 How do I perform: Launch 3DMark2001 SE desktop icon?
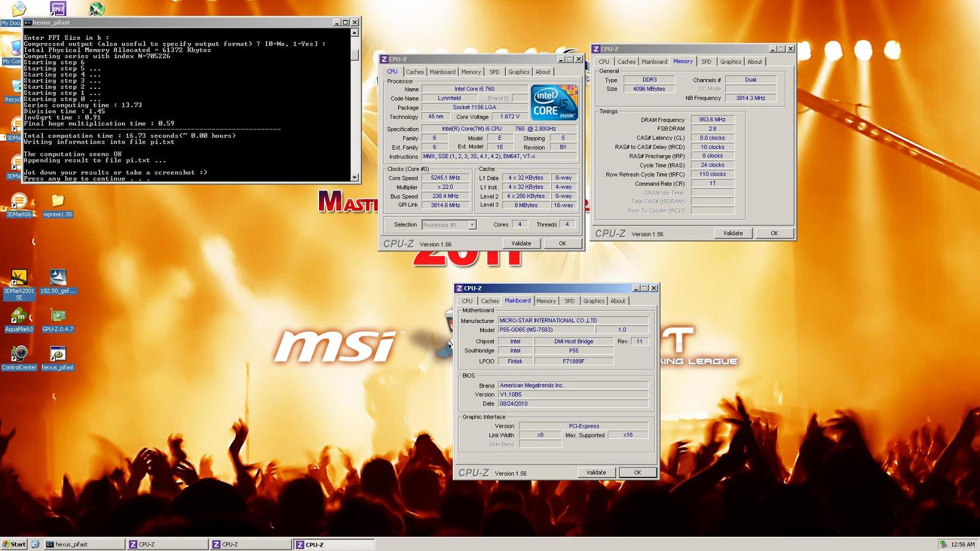tap(19, 284)
